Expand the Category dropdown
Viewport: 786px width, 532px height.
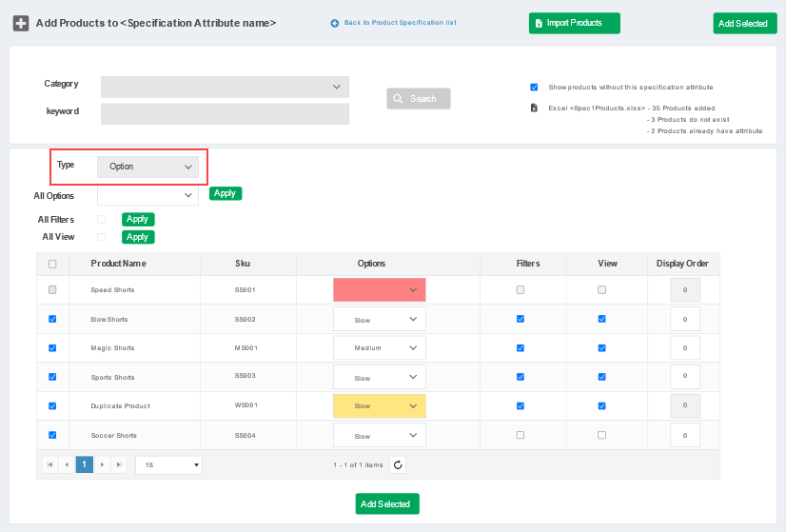coord(225,87)
